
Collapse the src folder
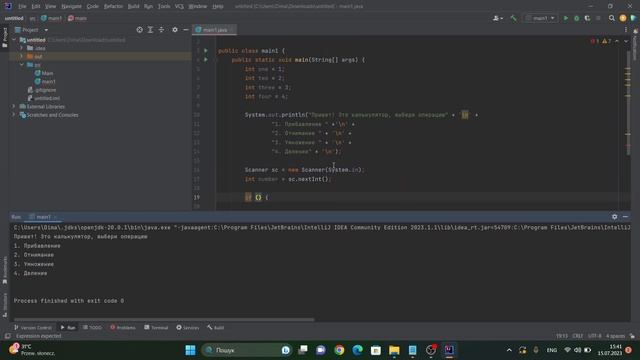click(22, 65)
